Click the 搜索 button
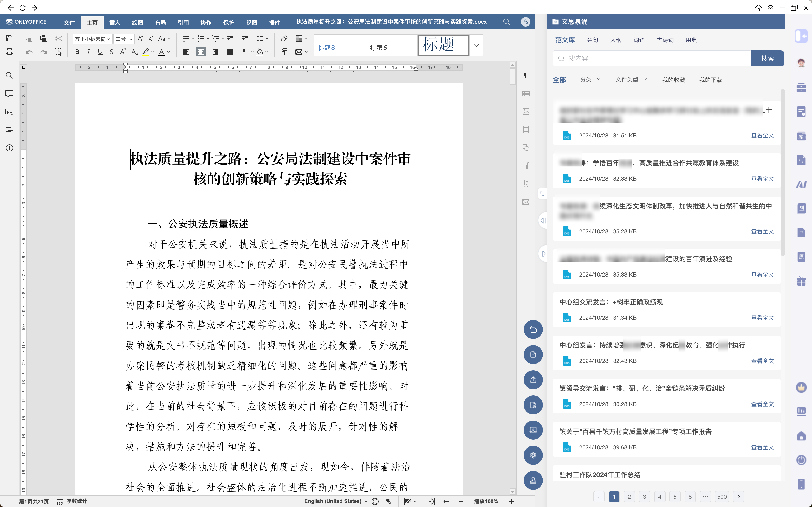The width and height of the screenshot is (812, 507). [x=767, y=59]
